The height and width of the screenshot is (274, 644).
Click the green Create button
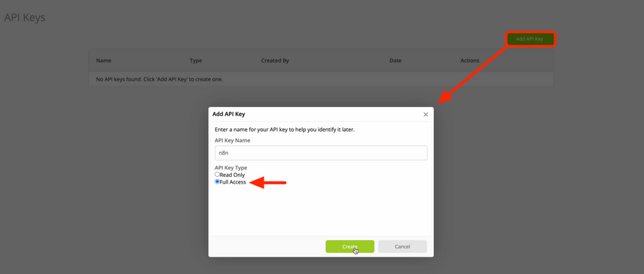pyautogui.click(x=350, y=246)
